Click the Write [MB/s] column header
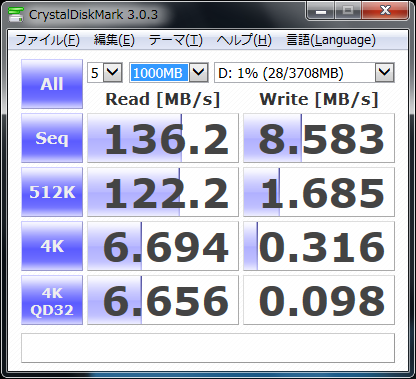416x379 pixels. coord(319,99)
